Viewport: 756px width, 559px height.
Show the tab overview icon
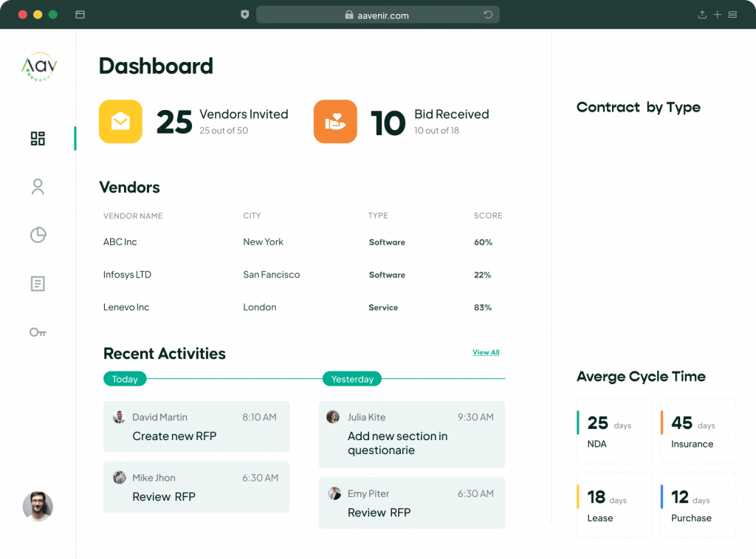click(732, 15)
